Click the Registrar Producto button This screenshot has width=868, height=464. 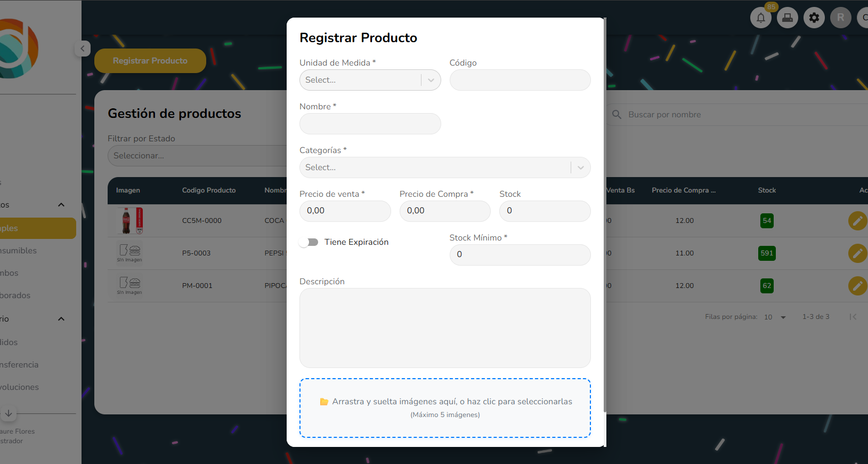click(x=150, y=61)
